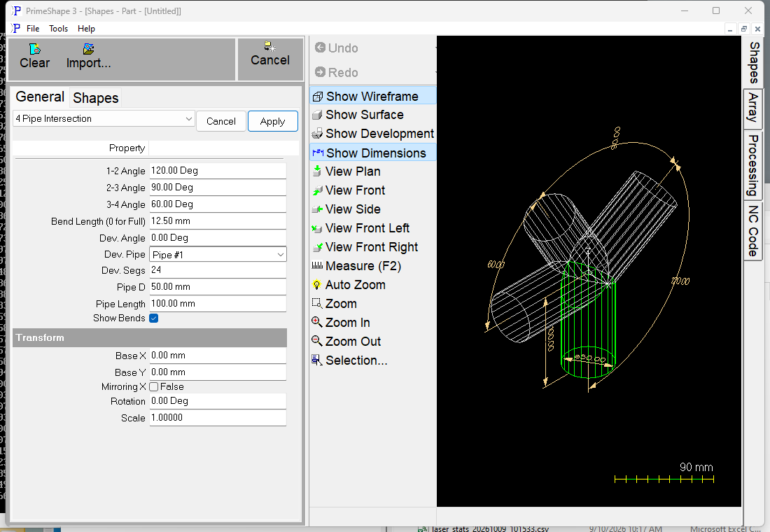Edit the Base X field

tap(218, 355)
